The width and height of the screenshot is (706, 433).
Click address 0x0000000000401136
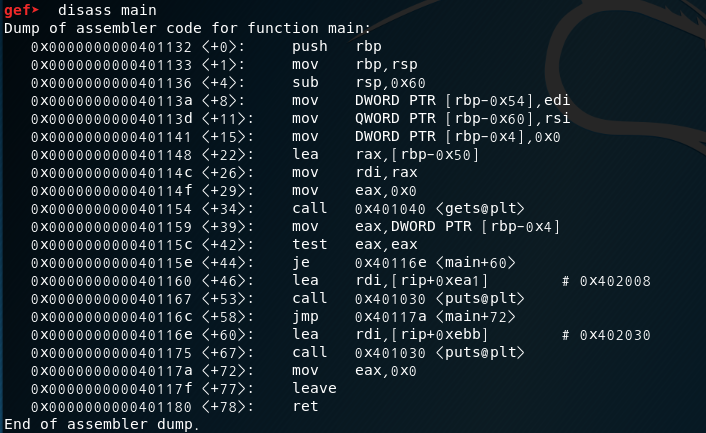coord(111,83)
